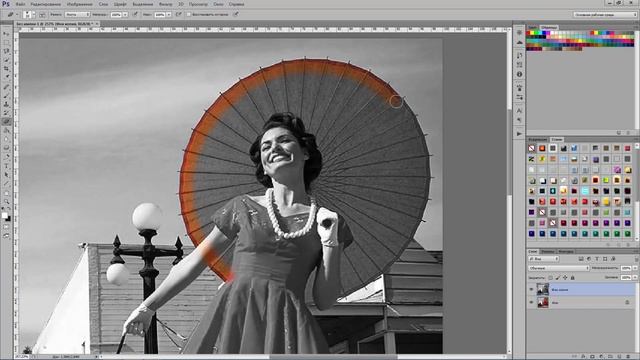This screenshot has width=640, height=360.
Task: Select the Eyedropper tool
Action: (6, 77)
